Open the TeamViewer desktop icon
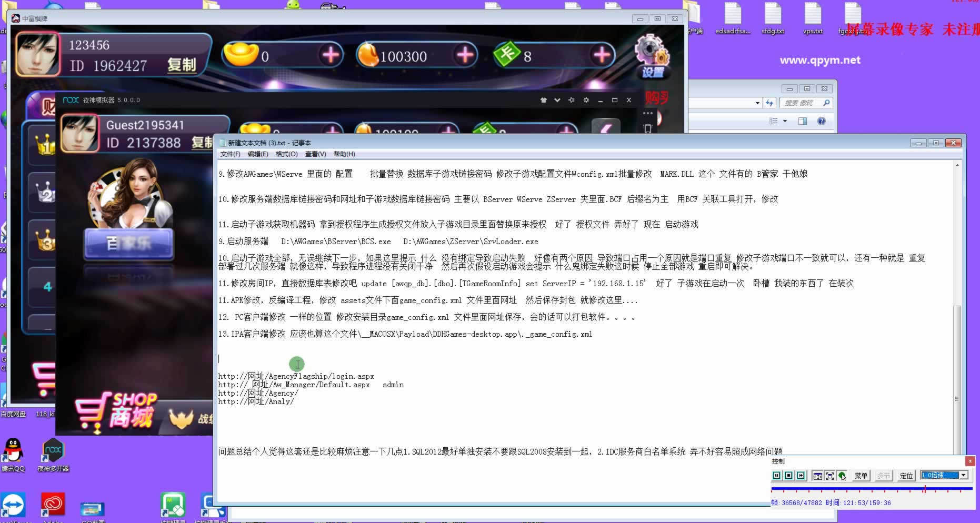980x523 pixels. tap(13, 507)
